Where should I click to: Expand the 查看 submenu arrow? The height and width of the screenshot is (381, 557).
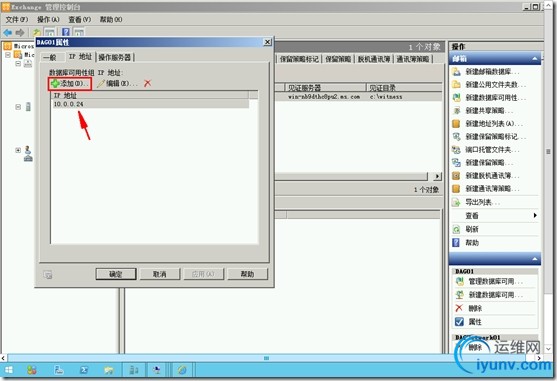[x=535, y=216]
